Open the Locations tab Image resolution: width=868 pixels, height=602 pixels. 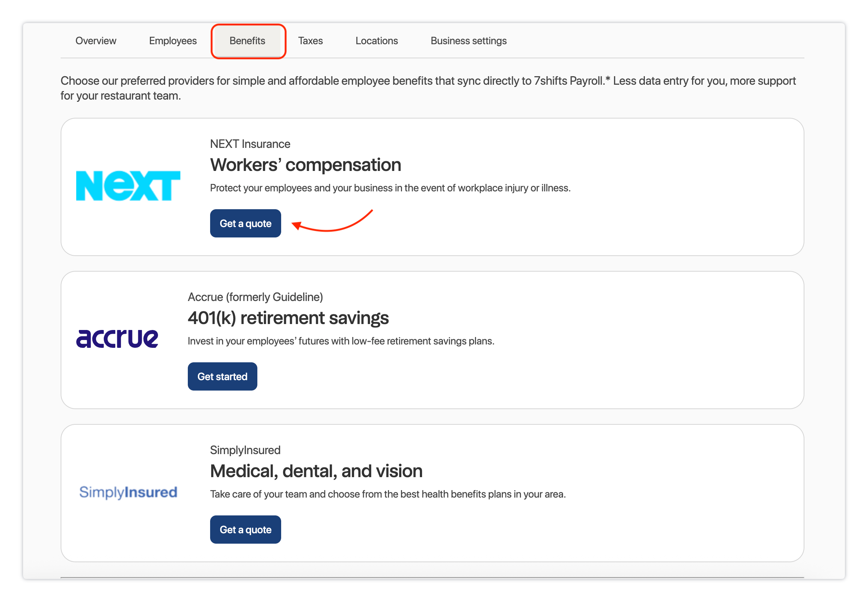pyautogui.click(x=376, y=41)
